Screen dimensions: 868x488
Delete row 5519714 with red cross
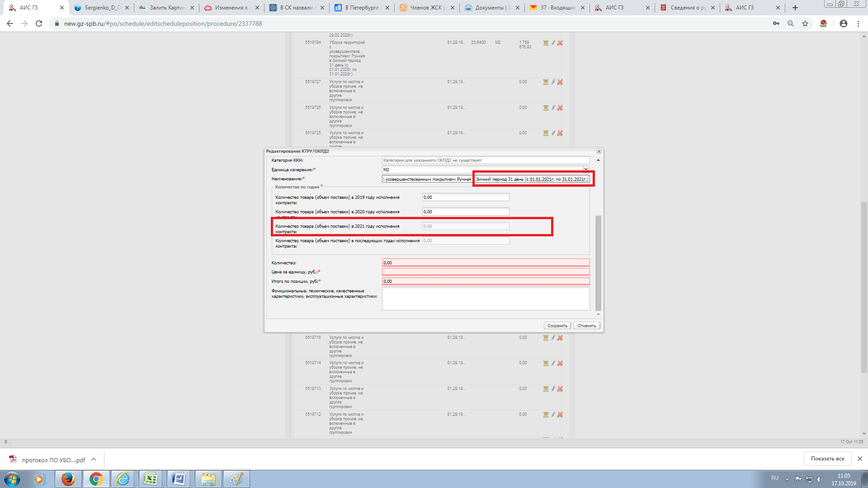coord(560,363)
